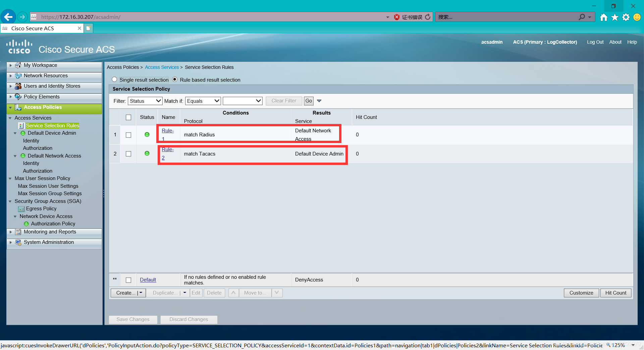
Task: Open the browser Tools gear icon
Action: pyautogui.click(x=626, y=17)
